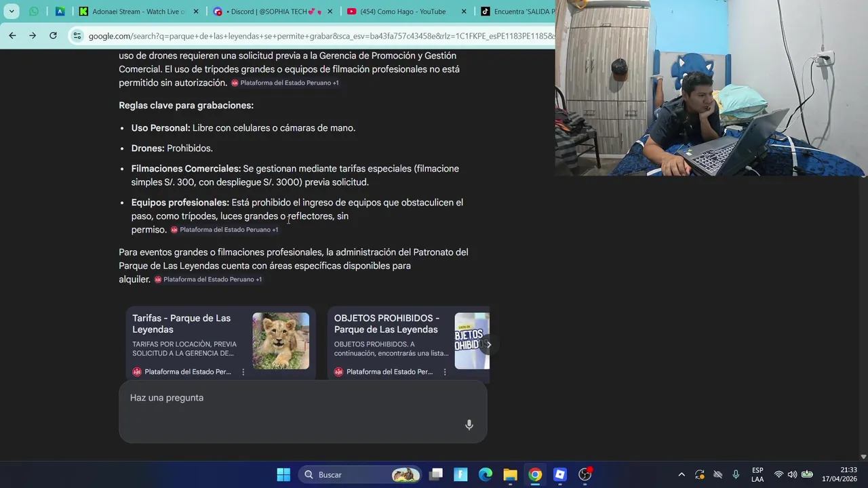The height and width of the screenshot is (488, 868).
Task: Open source chip after 'permitido sin autorización'
Action: 285,83
